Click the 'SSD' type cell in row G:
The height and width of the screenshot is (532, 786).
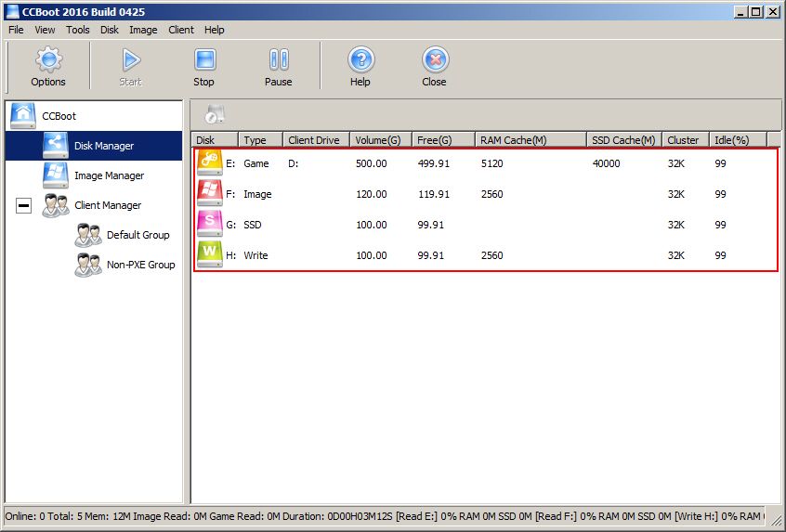coord(253,225)
